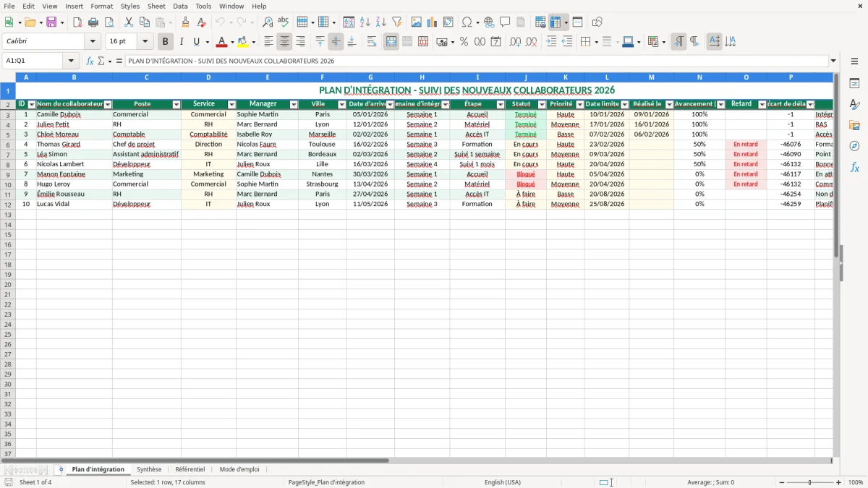Switch to Mode d'emploi sheet tab
Image resolution: width=868 pixels, height=488 pixels.
[x=239, y=469]
